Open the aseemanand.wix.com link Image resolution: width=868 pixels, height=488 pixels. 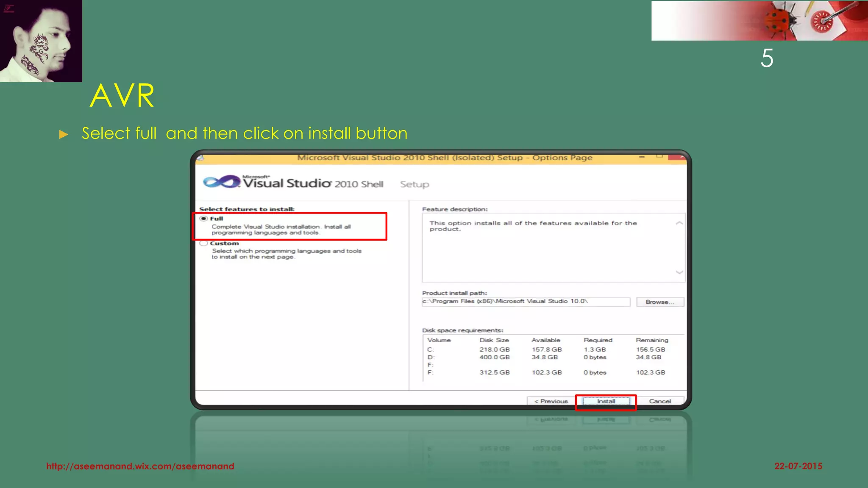click(x=140, y=466)
